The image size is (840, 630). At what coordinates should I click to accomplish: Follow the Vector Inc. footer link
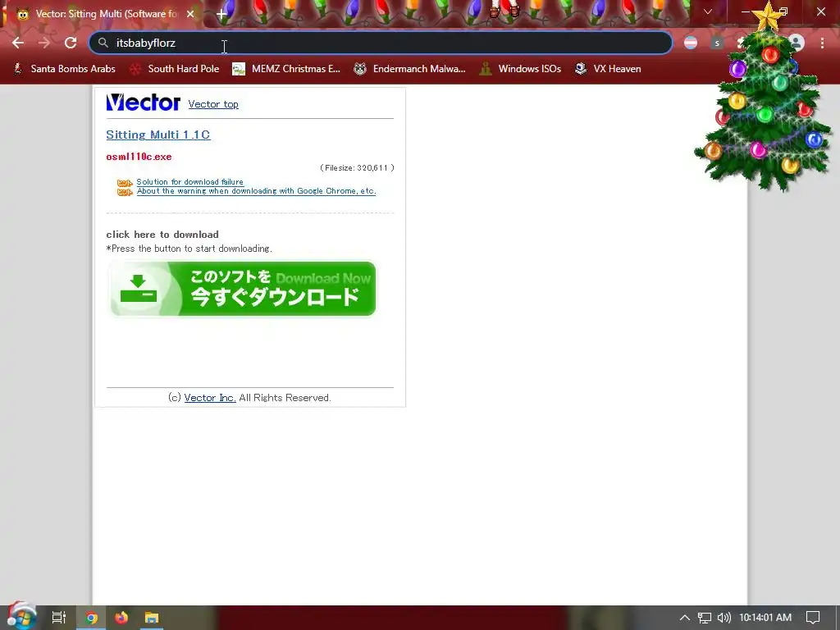click(x=210, y=398)
